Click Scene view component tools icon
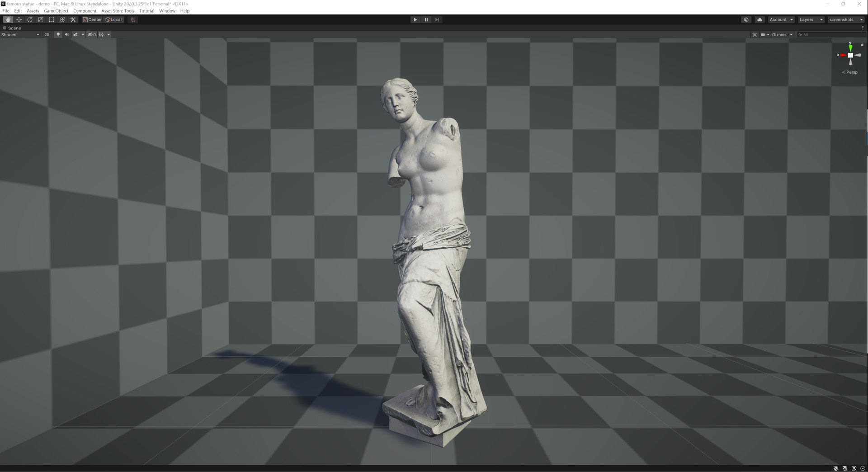This screenshot has height=472, width=868. (x=754, y=35)
